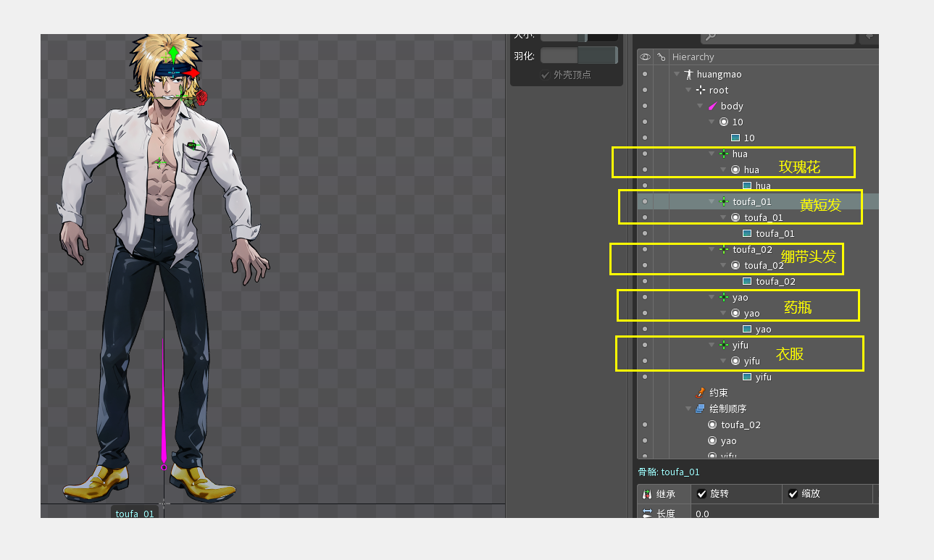The height and width of the screenshot is (560, 934).
Task: Toggle the 外壳顶点 checkbox
Action: click(x=546, y=75)
